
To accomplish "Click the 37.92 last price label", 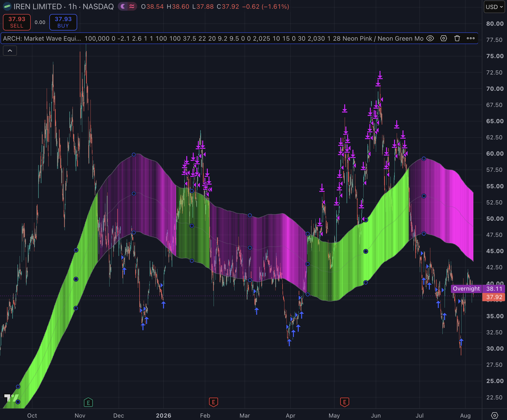I will coord(494,297).
